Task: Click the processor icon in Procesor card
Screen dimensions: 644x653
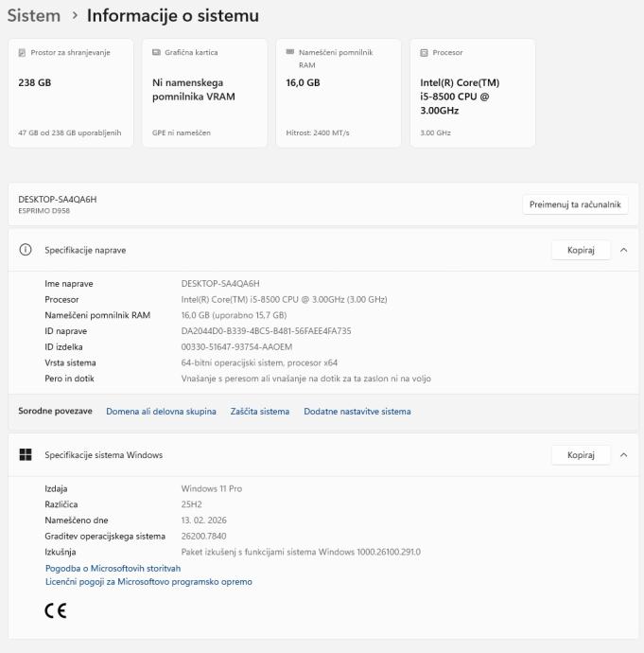Action: click(x=424, y=52)
